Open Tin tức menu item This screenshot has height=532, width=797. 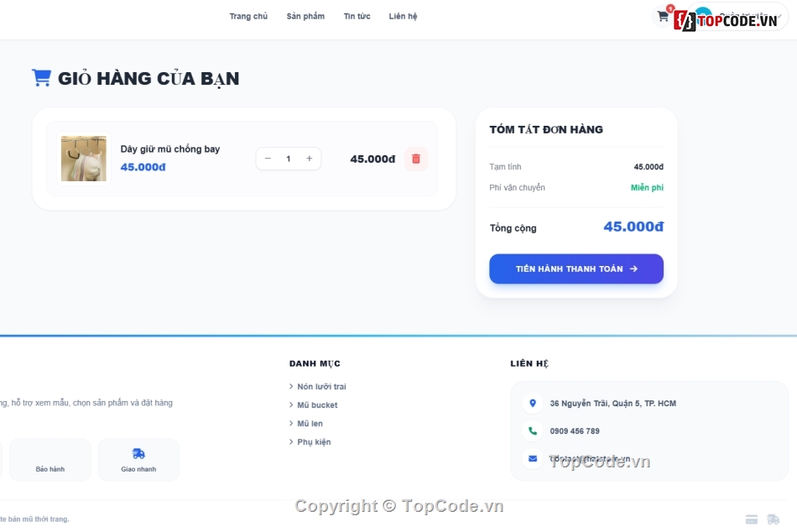[357, 16]
